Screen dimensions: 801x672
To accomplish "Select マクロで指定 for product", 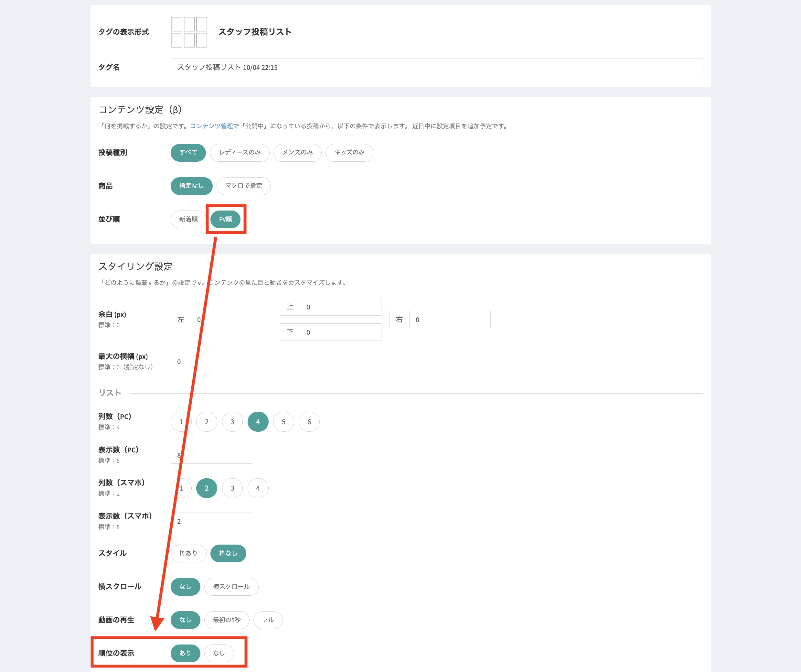I will tap(243, 186).
